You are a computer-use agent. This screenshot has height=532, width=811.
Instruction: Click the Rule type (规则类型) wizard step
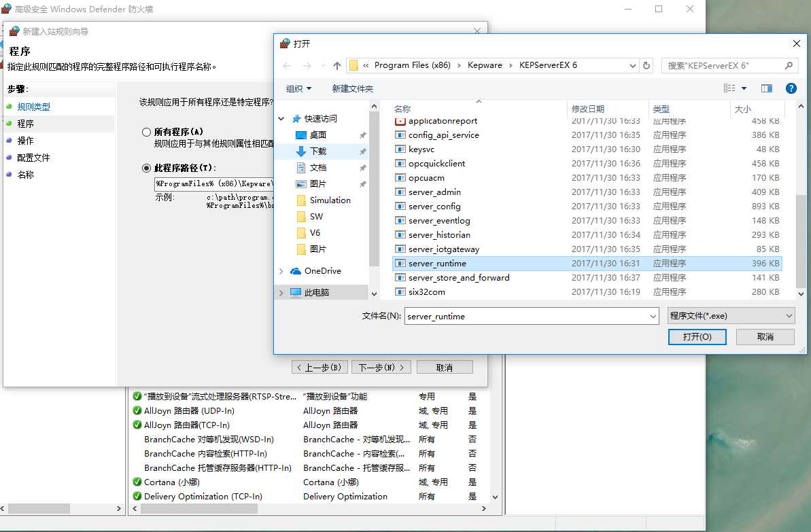click(x=33, y=107)
